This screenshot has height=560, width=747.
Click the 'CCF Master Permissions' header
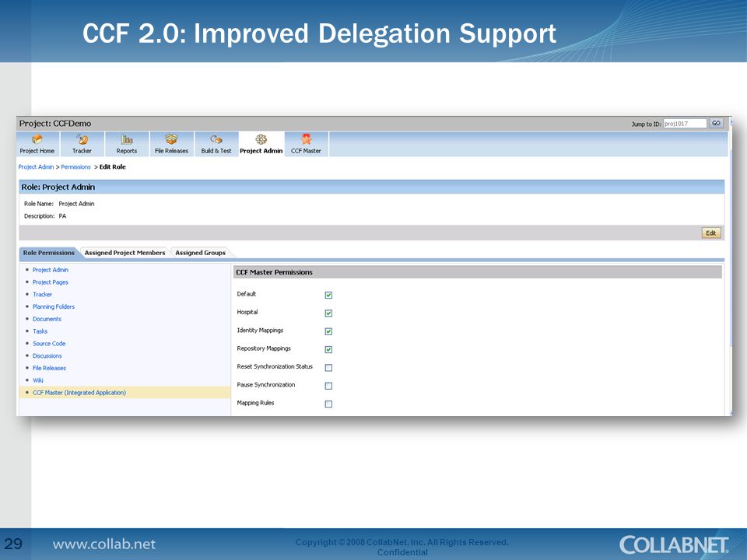[275, 272]
